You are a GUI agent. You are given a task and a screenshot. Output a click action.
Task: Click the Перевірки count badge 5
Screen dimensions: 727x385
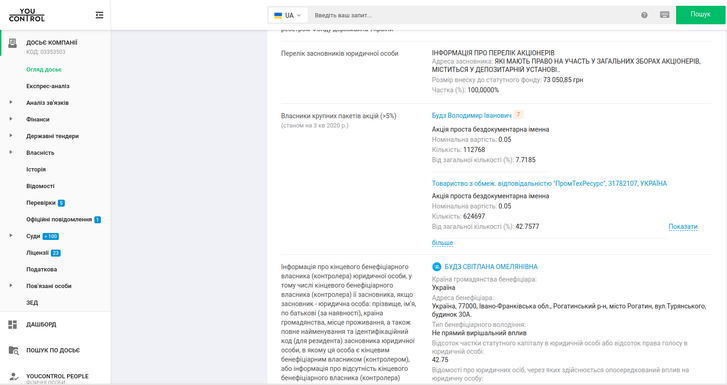pos(61,203)
